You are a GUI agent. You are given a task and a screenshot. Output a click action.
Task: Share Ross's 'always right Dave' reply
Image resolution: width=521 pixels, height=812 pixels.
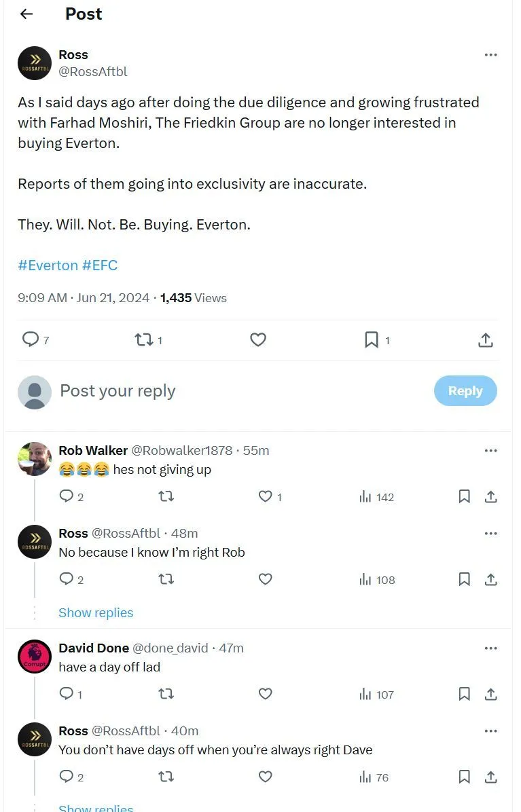pyautogui.click(x=490, y=777)
